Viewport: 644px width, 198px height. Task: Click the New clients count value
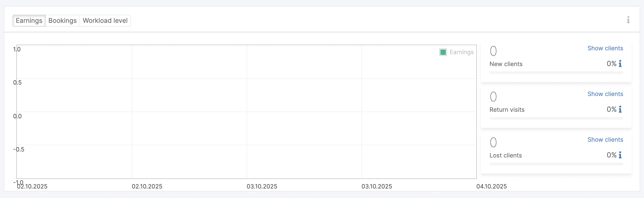pyautogui.click(x=493, y=51)
